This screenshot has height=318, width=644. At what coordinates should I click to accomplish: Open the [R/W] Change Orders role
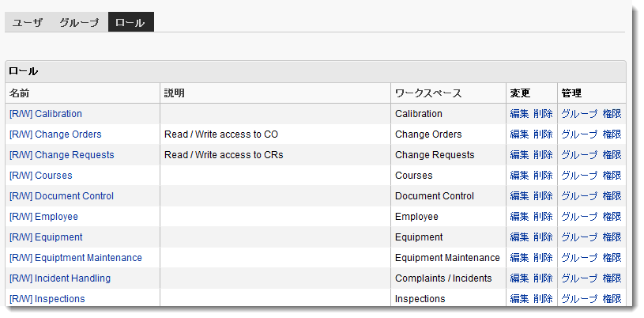click(x=55, y=134)
